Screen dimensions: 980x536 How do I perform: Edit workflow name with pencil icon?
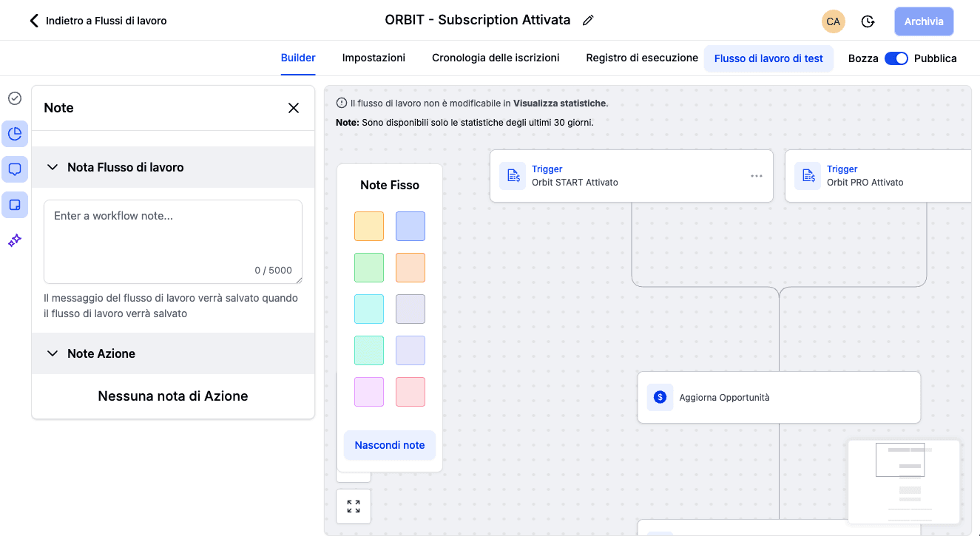click(588, 21)
